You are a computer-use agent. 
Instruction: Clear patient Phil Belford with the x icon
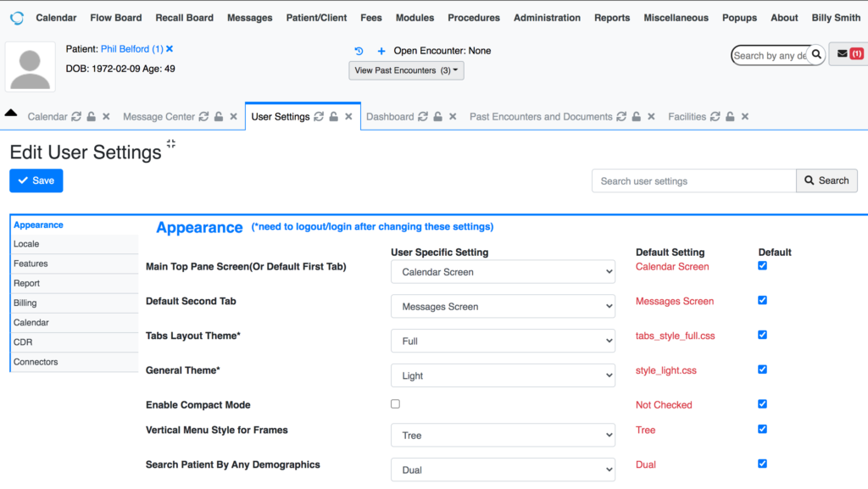coord(170,48)
